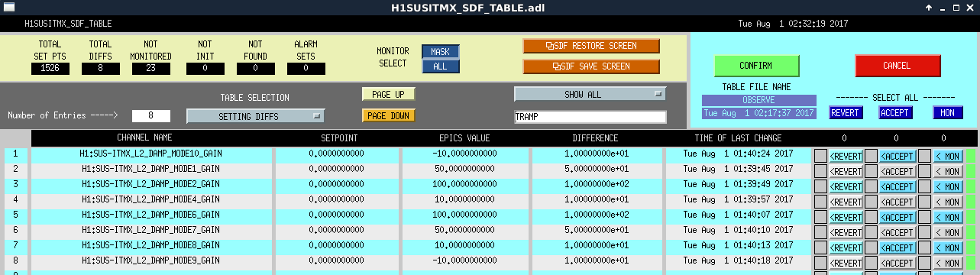
Task: Tick the accept checkbox for MODE1_GAIN row
Action: point(872,171)
